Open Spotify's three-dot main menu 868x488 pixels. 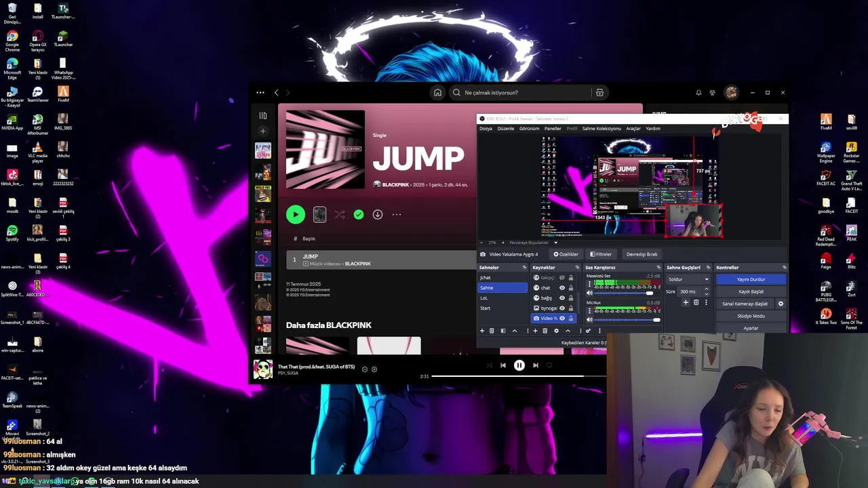click(x=260, y=93)
